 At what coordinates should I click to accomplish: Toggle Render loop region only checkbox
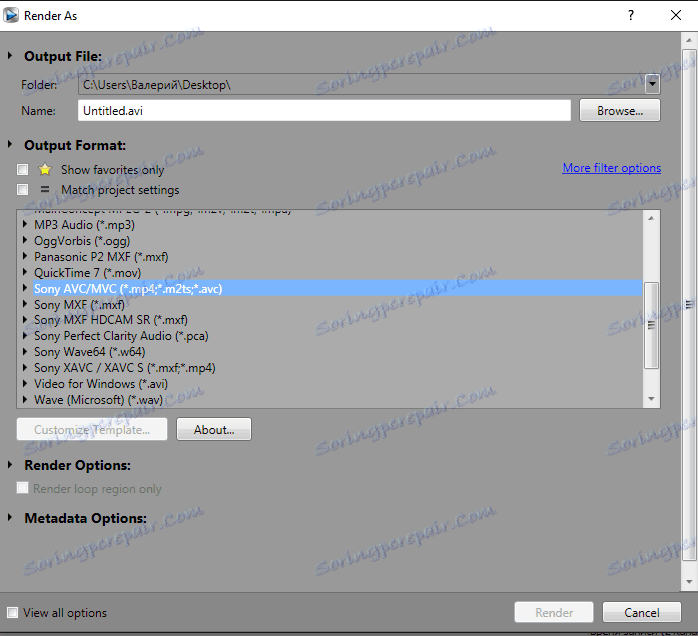pos(22,488)
